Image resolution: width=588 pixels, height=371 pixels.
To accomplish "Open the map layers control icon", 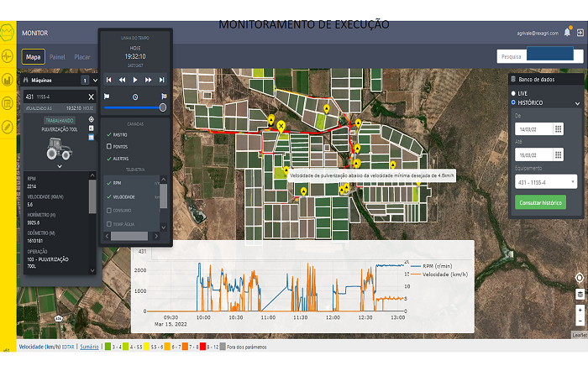I will (x=580, y=294).
